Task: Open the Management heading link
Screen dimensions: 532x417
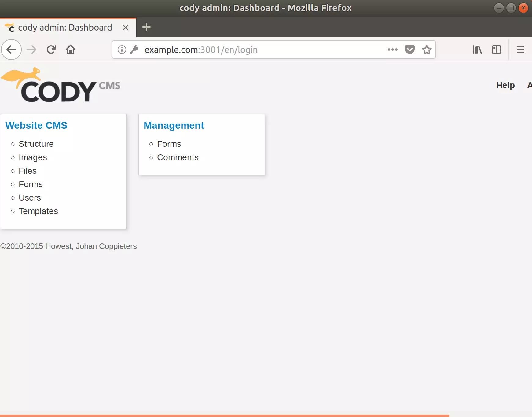Action: tap(174, 125)
